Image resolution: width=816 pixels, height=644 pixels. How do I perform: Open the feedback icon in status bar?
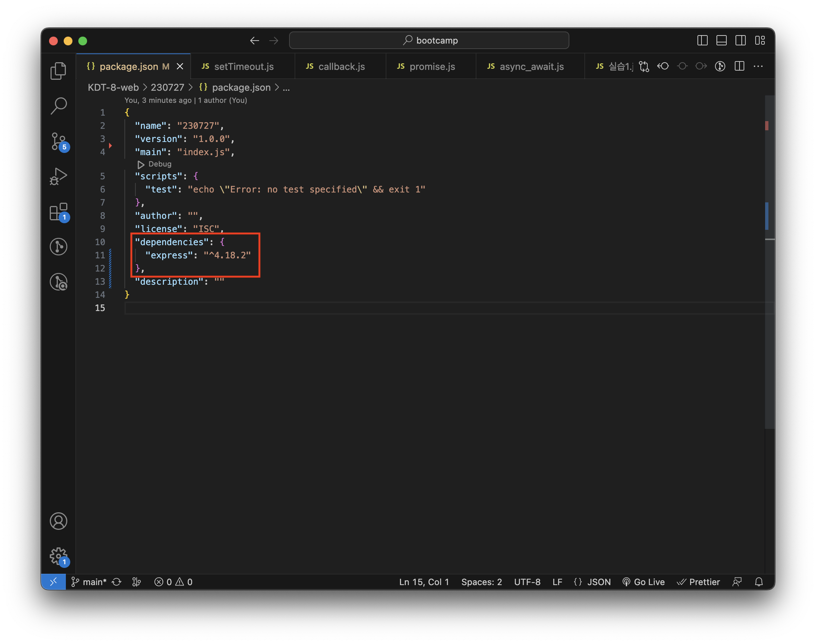[x=737, y=581]
